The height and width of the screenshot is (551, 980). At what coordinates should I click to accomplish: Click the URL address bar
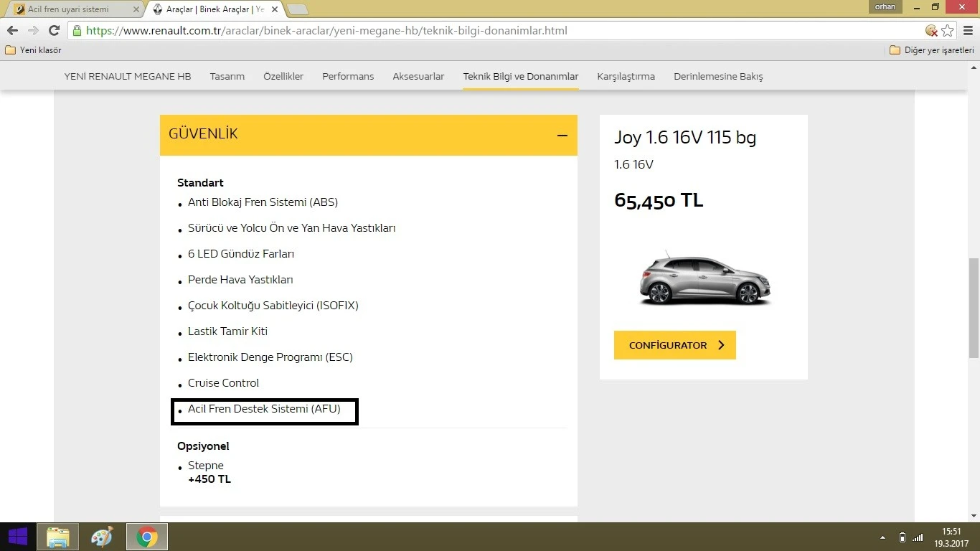[502, 31]
